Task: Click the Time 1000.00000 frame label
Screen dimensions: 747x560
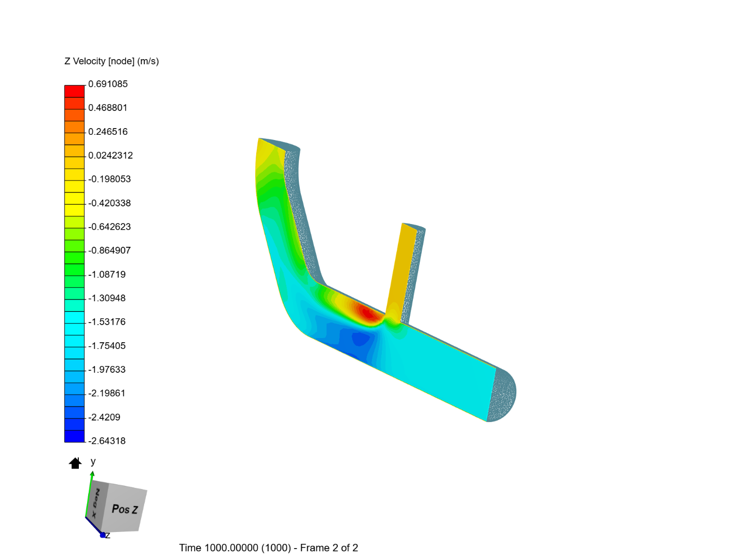Action: click(x=269, y=548)
